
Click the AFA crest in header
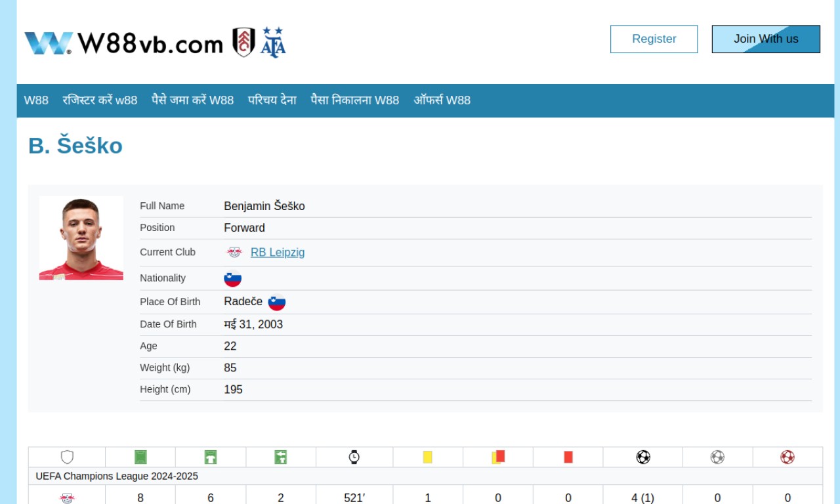tap(273, 42)
